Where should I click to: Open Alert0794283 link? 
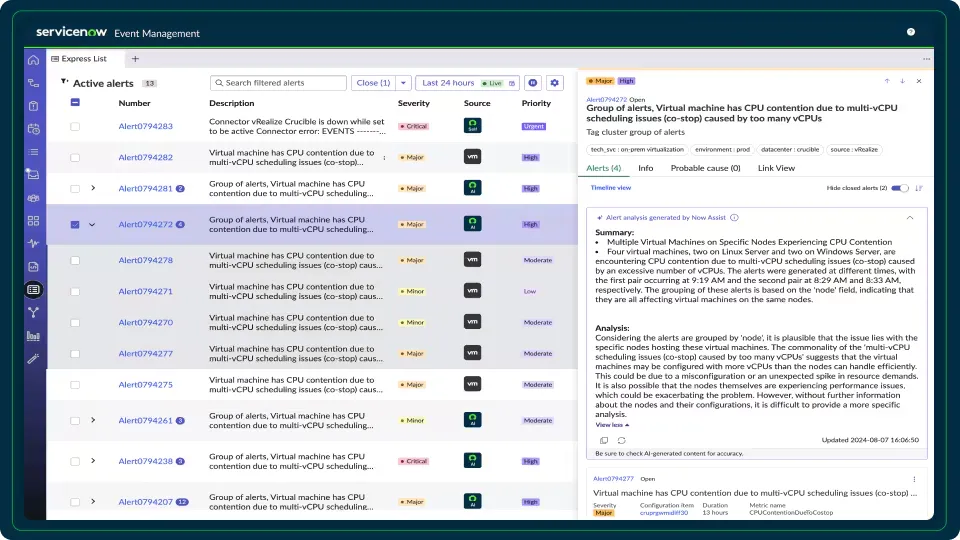(146, 126)
